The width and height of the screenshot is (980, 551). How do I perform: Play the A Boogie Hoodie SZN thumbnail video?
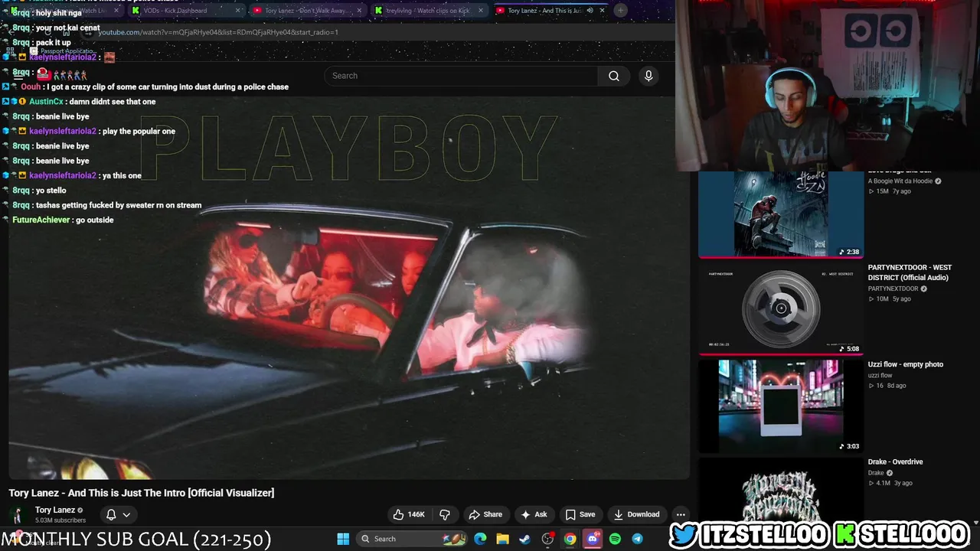click(781, 214)
